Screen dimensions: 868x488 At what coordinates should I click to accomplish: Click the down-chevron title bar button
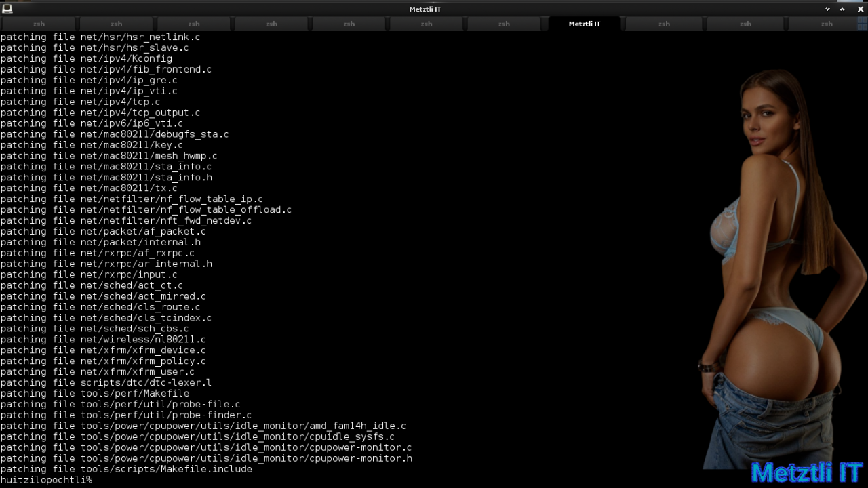pyautogui.click(x=827, y=9)
